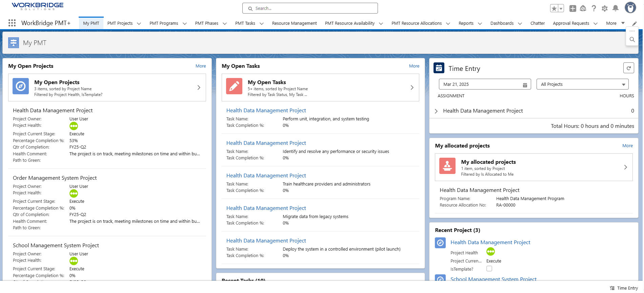The width and height of the screenshot is (644, 293).
Task: Click the My allocated projects stamp icon
Action: [x=447, y=166]
